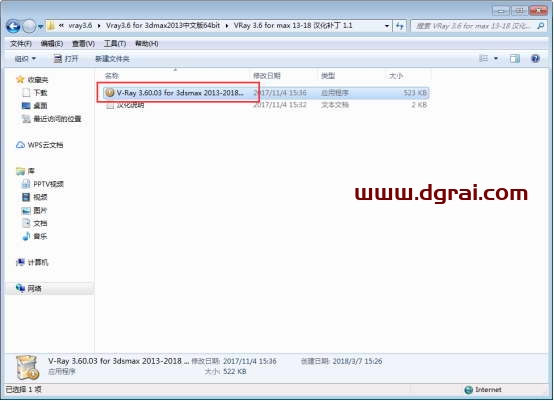The image size is (554, 401).
Task: Open the 查看(V) menu
Action: coord(83,43)
